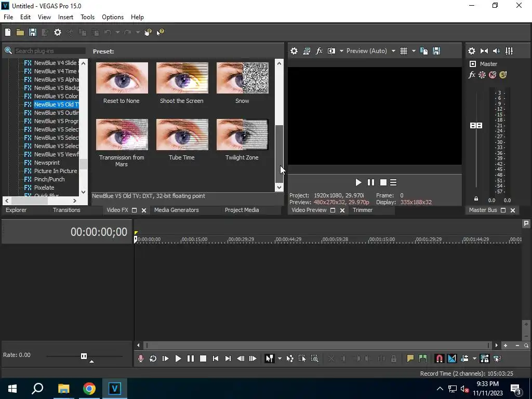Image resolution: width=532 pixels, height=399 pixels.
Task: Toggle Loop Playback in transport bar
Action: point(153,358)
